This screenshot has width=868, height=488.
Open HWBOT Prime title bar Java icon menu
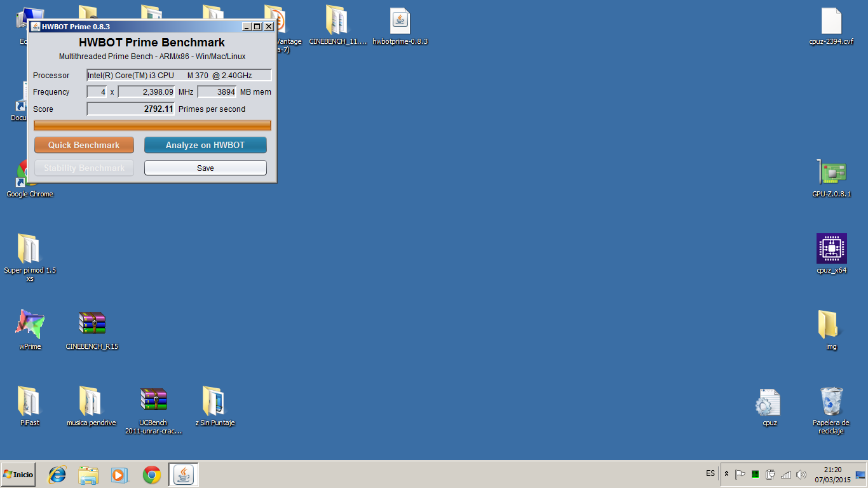[x=35, y=26]
